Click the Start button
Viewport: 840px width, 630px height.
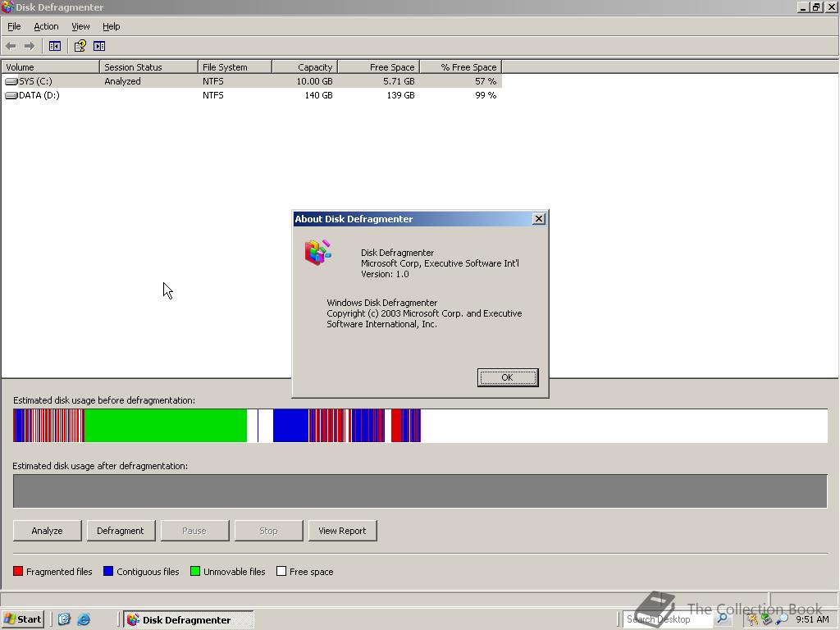coord(22,619)
